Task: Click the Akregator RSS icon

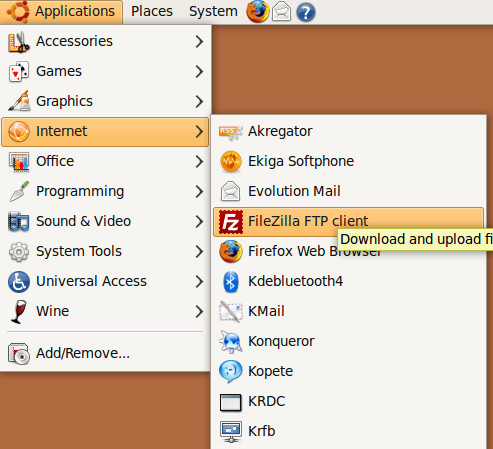Action: coord(230,132)
